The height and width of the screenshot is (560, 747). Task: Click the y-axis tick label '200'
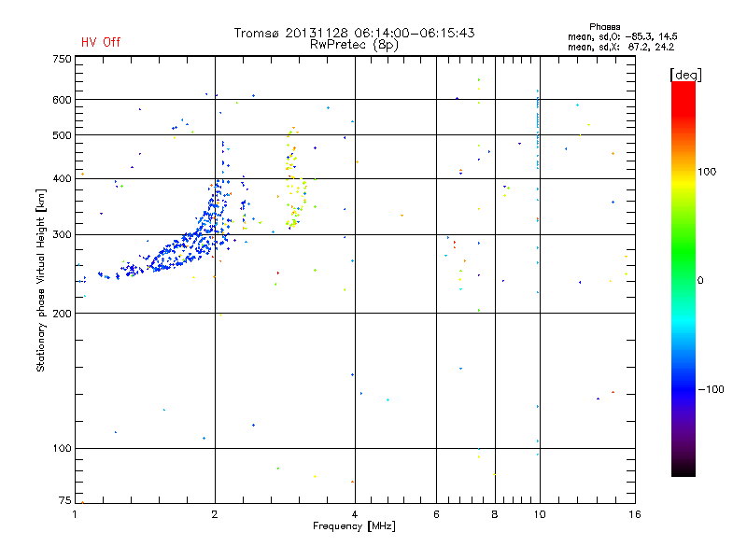coord(62,314)
